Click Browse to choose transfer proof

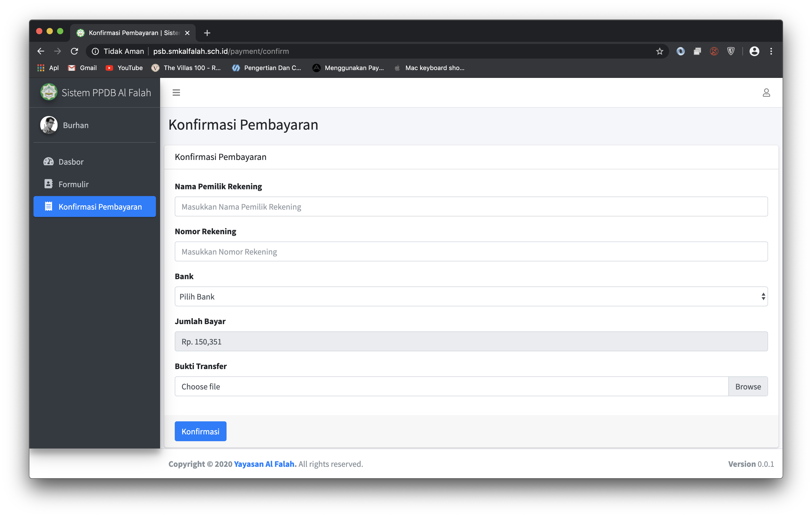(748, 387)
